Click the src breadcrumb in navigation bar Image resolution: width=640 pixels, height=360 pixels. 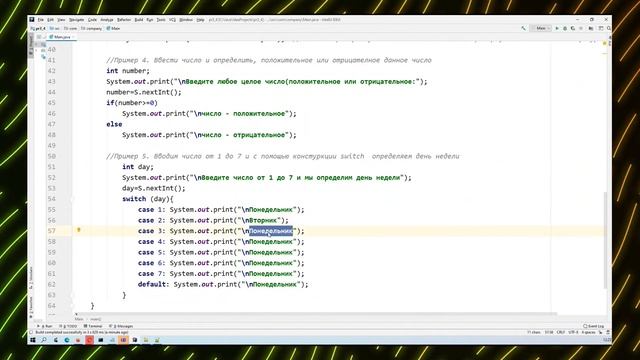pyautogui.click(x=55, y=29)
